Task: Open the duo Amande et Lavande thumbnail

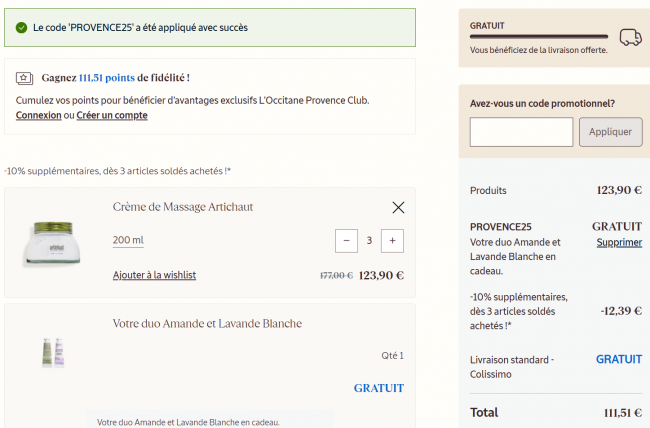Action: (x=53, y=353)
